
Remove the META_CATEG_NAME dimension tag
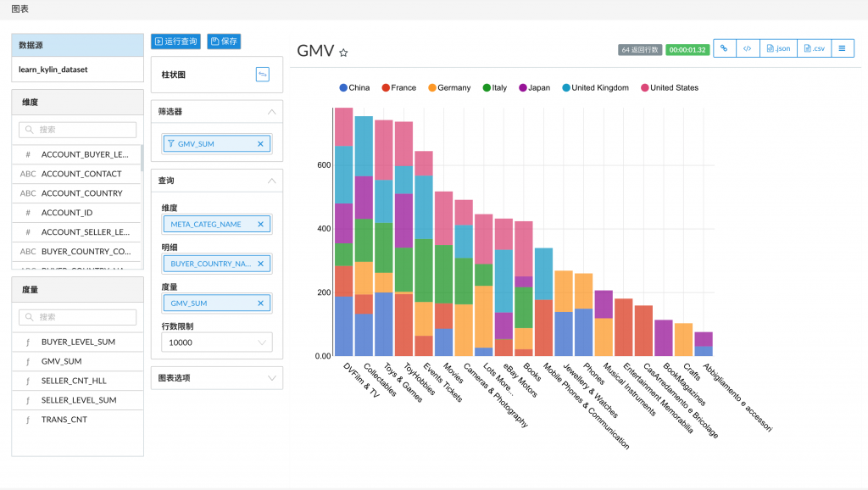coord(260,225)
